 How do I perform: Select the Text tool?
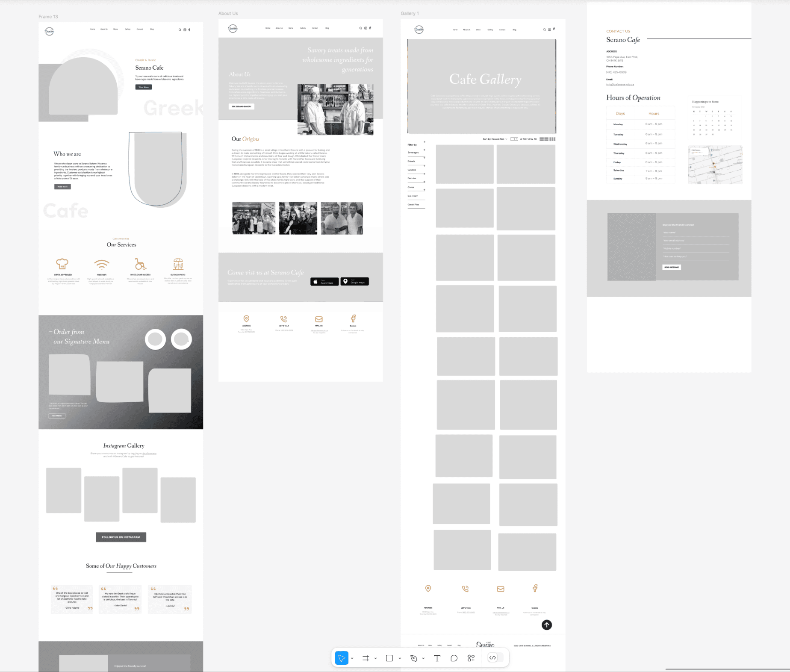(x=437, y=658)
